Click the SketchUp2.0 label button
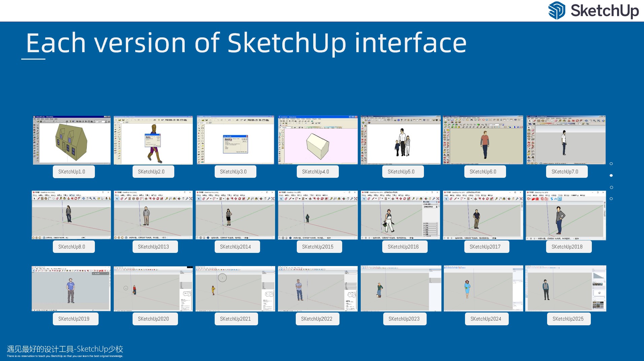Image resolution: width=644 pixels, height=361 pixels. 153,172
